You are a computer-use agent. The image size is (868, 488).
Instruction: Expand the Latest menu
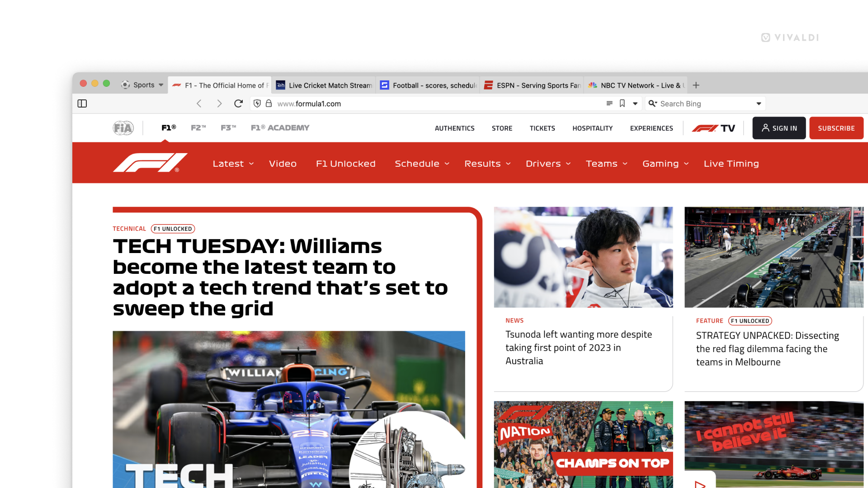point(233,164)
